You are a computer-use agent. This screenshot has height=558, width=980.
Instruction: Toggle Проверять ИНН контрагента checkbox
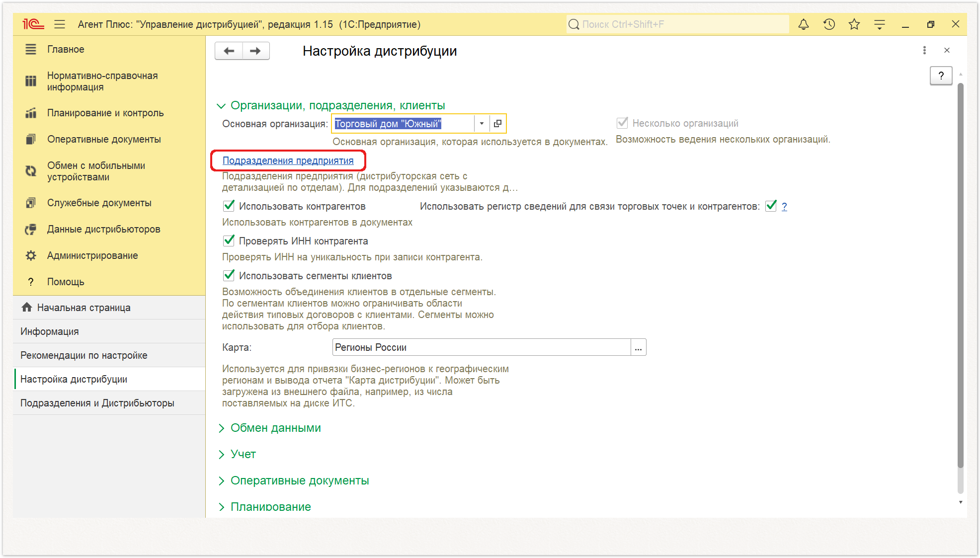click(x=229, y=240)
